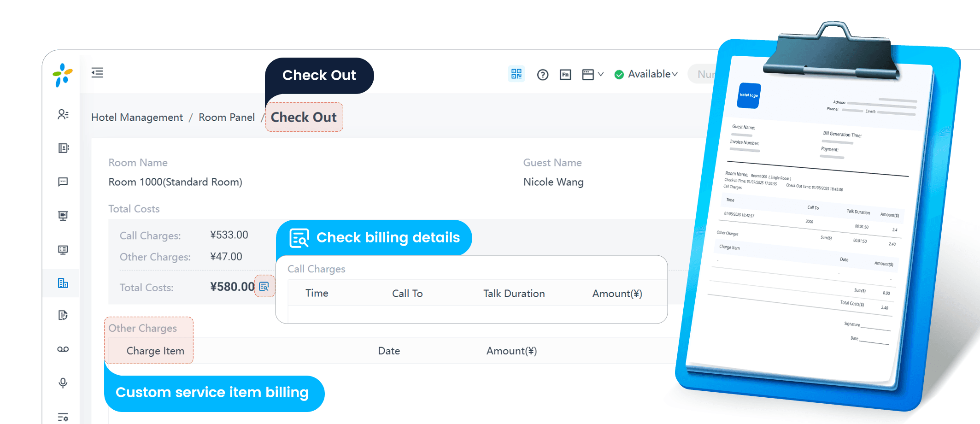This screenshot has height=424, width=980.
Task: Open the call logs sidebar icon
Action: (x=63, y=315)
